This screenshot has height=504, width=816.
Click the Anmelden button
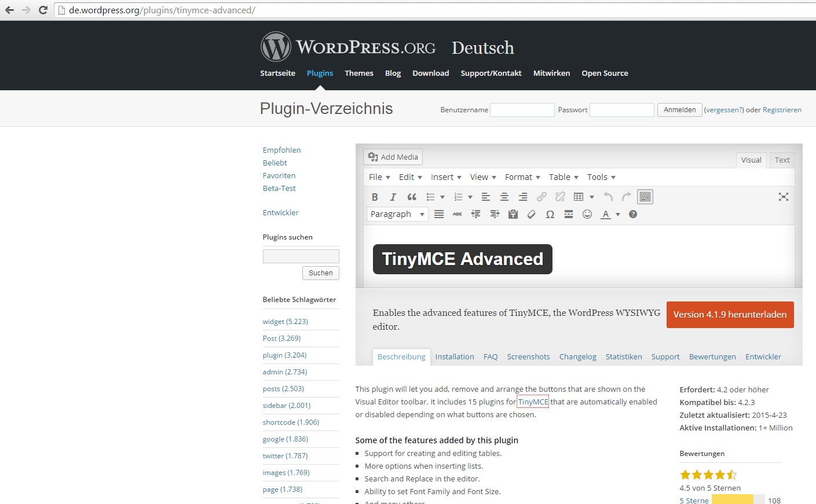coord(680,110)
